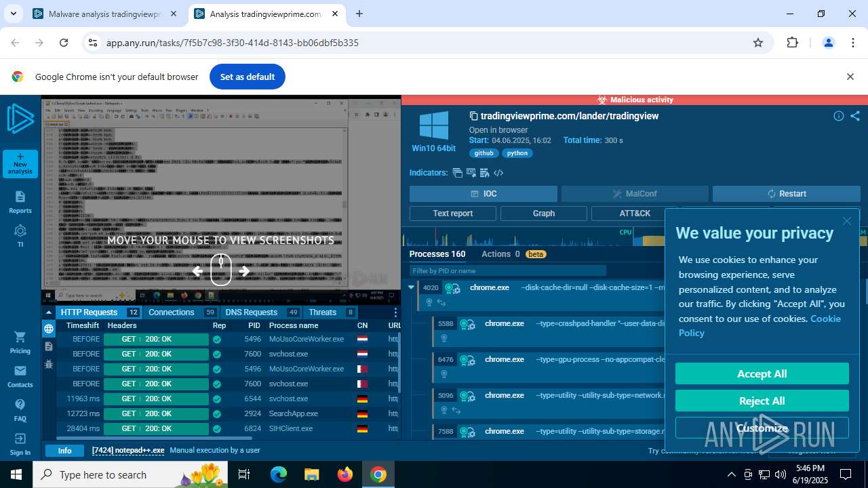Open the Text report

[x=453, y=213]
